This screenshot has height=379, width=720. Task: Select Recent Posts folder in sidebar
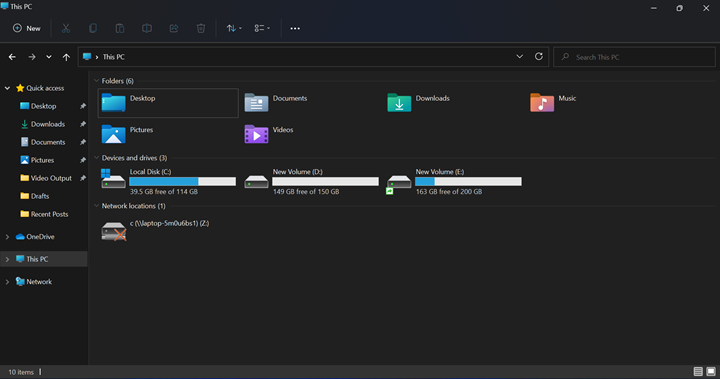click(x=44, y=214)
